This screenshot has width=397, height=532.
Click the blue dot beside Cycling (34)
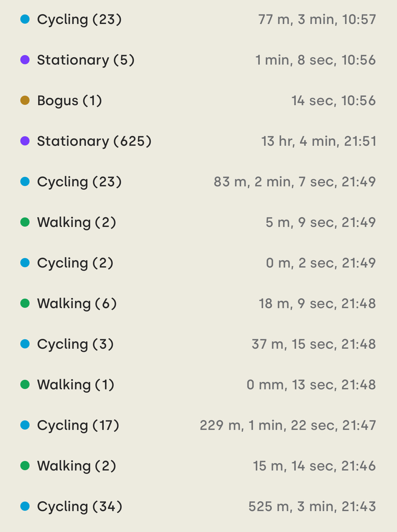coord(25,506)
